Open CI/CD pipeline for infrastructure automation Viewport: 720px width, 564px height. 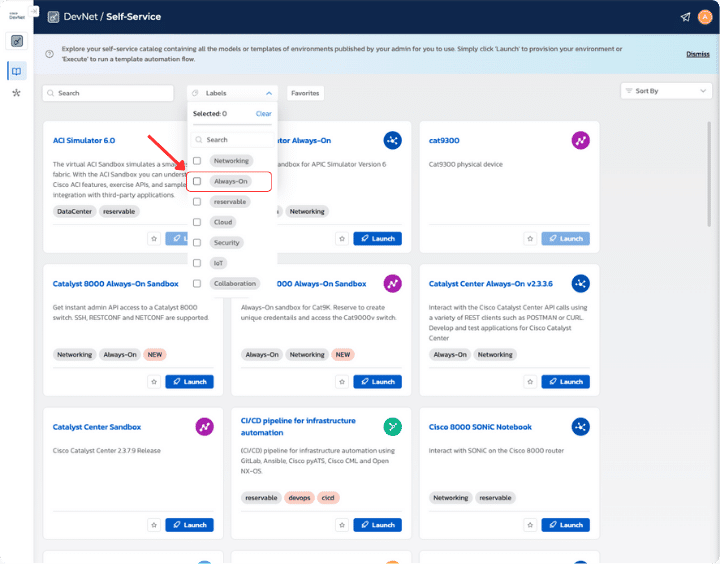[298, 427]
